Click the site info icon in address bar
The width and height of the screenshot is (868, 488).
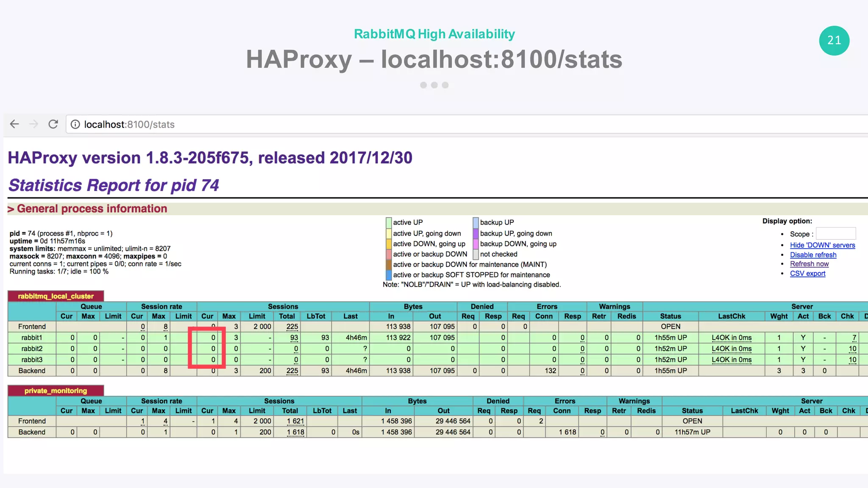coord(75,124)
